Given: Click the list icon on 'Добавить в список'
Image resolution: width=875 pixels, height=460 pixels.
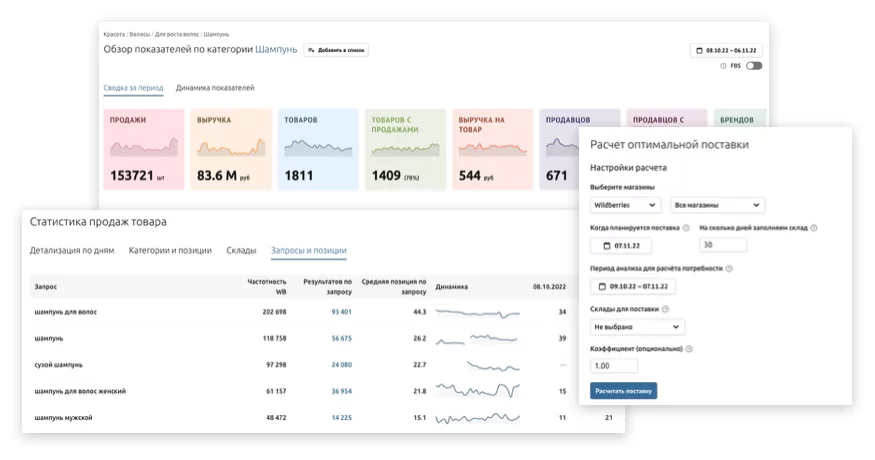Looking at the screenshot, I should pyautogui.click(x=311, y=49).
